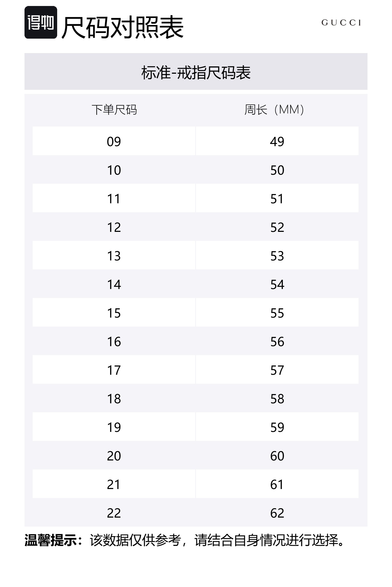Select the 标准-戒指尺码表 table banner
The image size is (392, 587).
196,72
